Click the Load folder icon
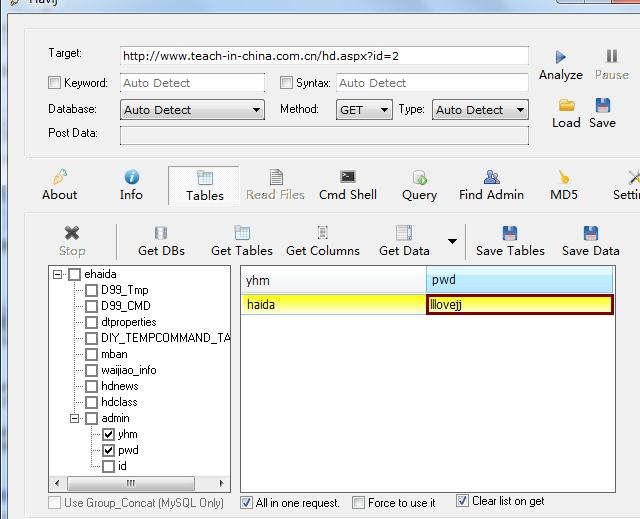 [567, 106]
